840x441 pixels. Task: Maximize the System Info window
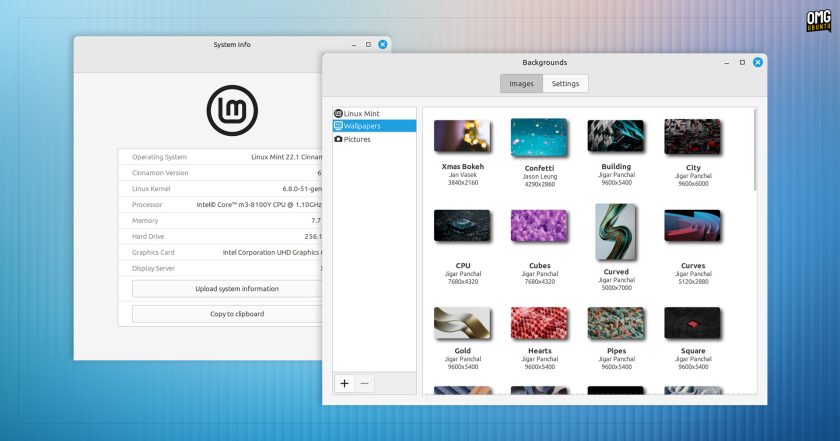coord(368,44)
